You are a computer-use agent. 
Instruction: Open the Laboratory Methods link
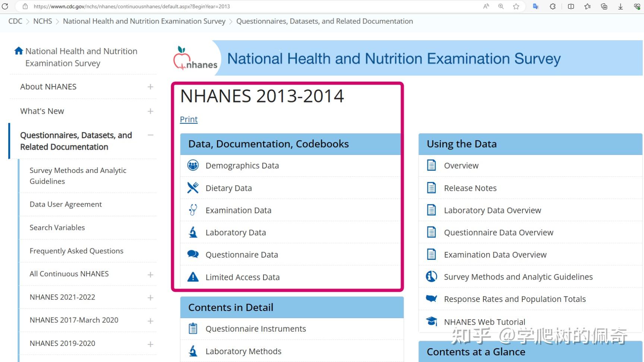coord(243,351)
